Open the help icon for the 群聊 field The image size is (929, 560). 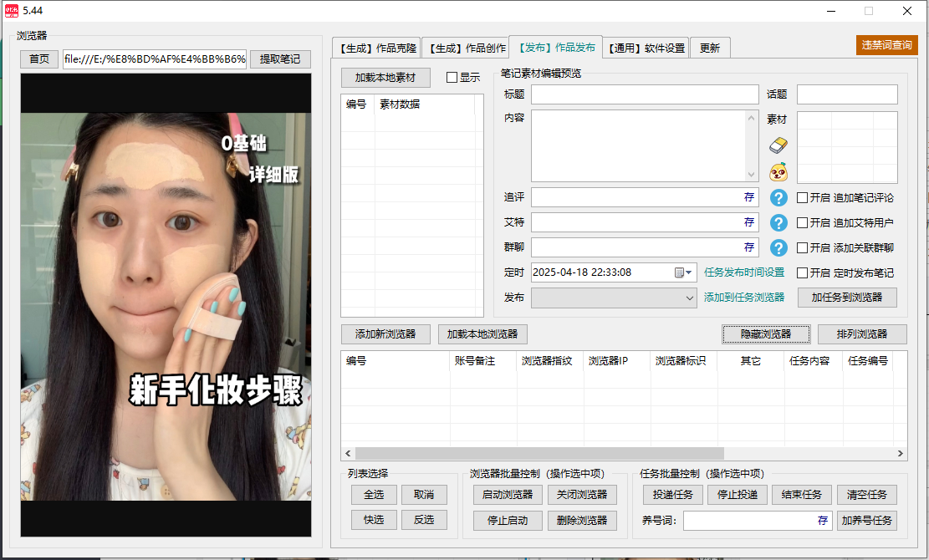(778, 248)
